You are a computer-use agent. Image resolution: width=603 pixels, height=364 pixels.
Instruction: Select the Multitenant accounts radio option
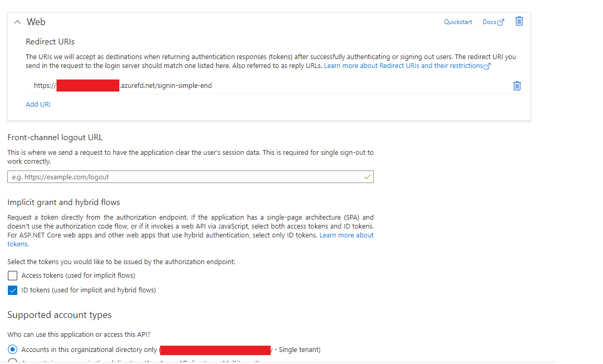coord(12,362)
